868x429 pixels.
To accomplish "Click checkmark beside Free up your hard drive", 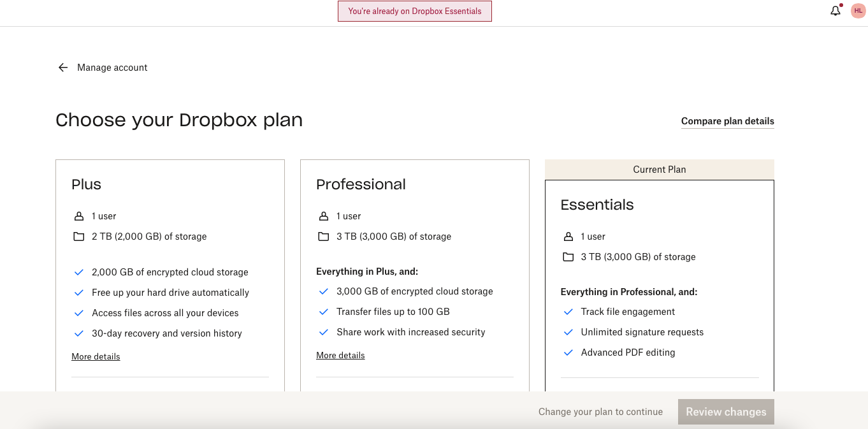I will 79,293.
